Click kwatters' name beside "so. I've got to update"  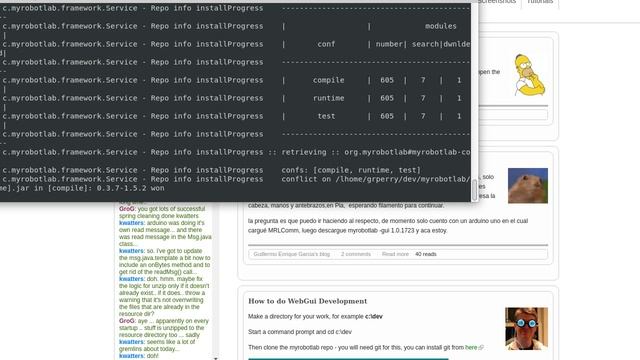[x=132, y=251]
